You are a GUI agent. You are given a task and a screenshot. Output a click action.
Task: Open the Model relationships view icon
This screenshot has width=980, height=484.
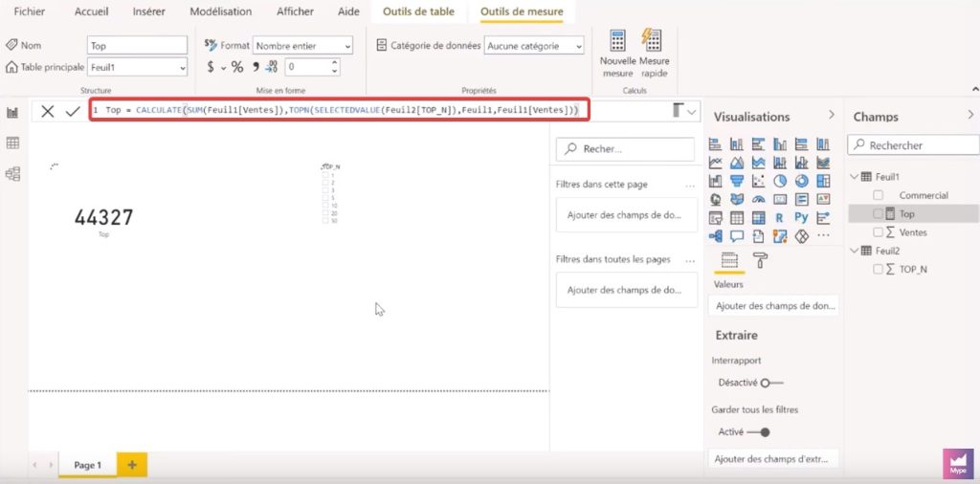12,174
